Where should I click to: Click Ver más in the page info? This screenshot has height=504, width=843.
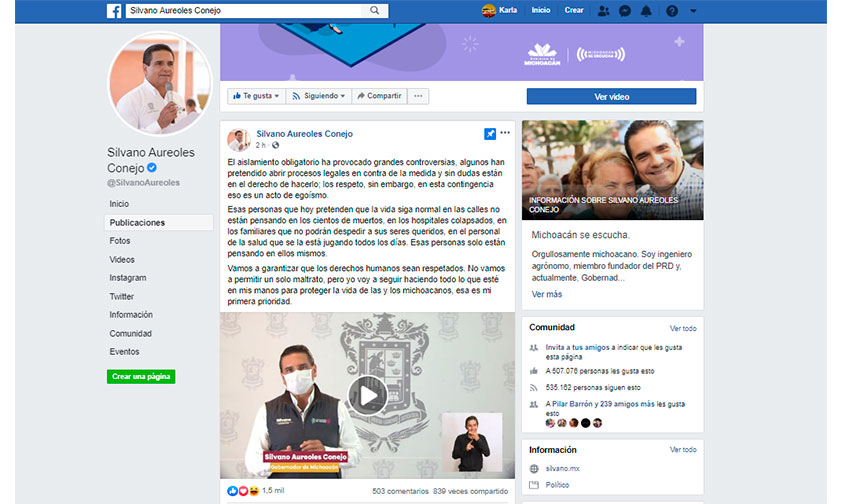tap(546, 294)
